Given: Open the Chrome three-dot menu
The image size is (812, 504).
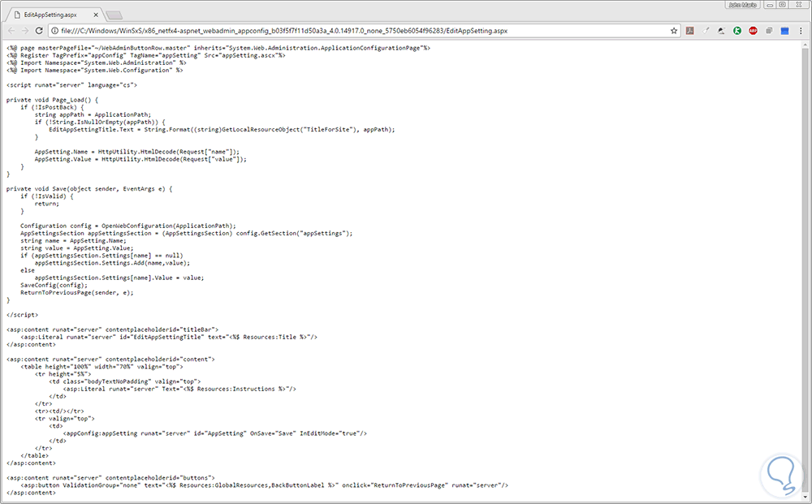Looking at the screenshot, I should tap(801, 31).
